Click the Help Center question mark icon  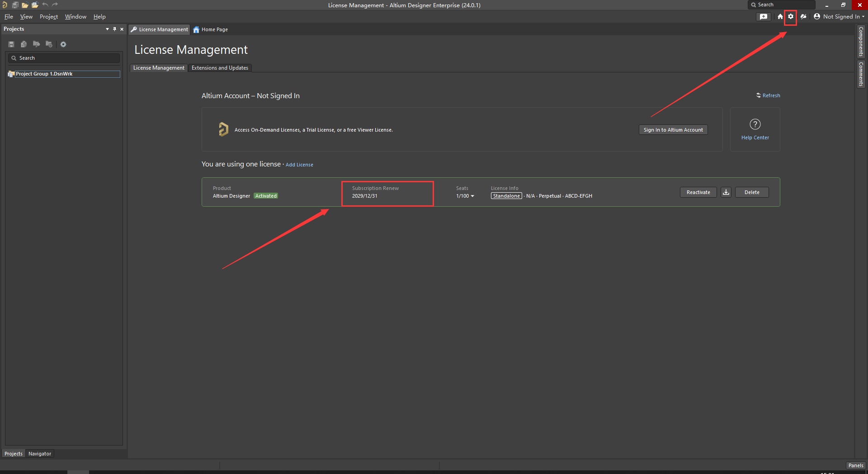pyautogui.click(x=755, y=124)
